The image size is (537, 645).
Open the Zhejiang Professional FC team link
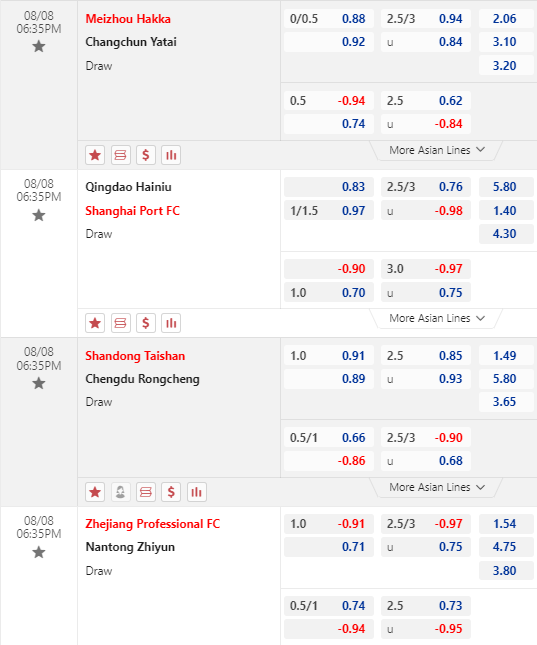(x=153, y=524)
